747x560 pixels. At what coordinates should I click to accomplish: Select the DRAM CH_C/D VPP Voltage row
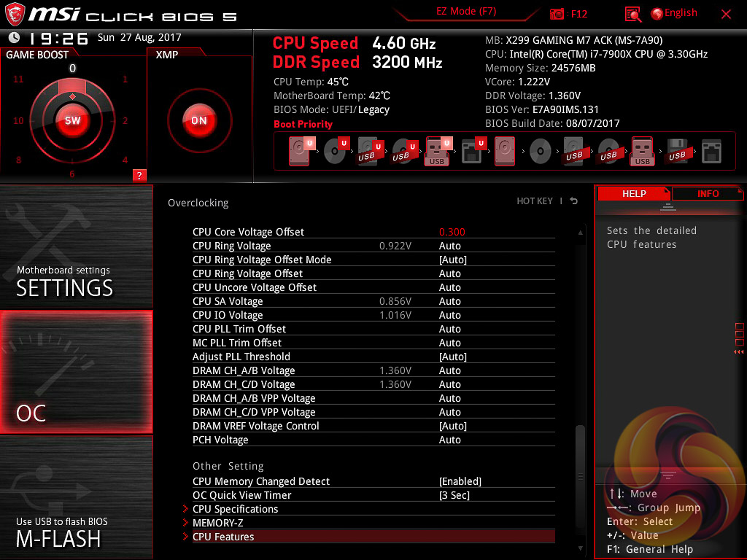(x=373, y=412)
